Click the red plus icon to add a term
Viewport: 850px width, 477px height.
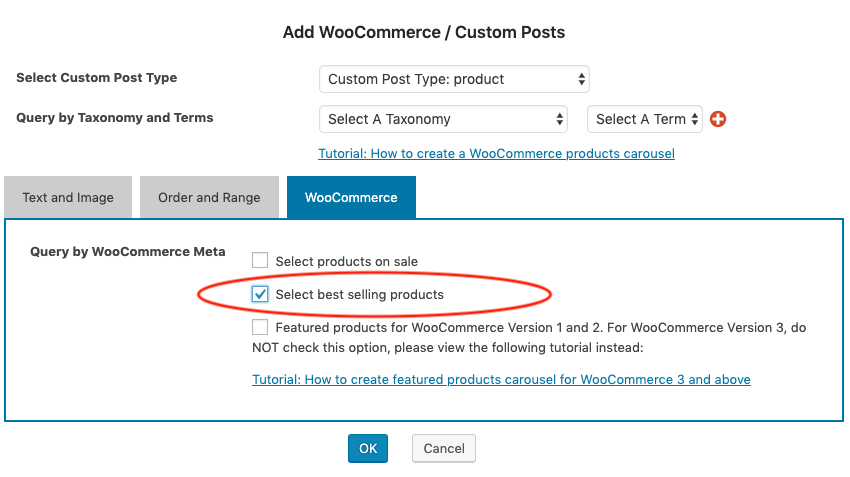(x=717, y=119)
